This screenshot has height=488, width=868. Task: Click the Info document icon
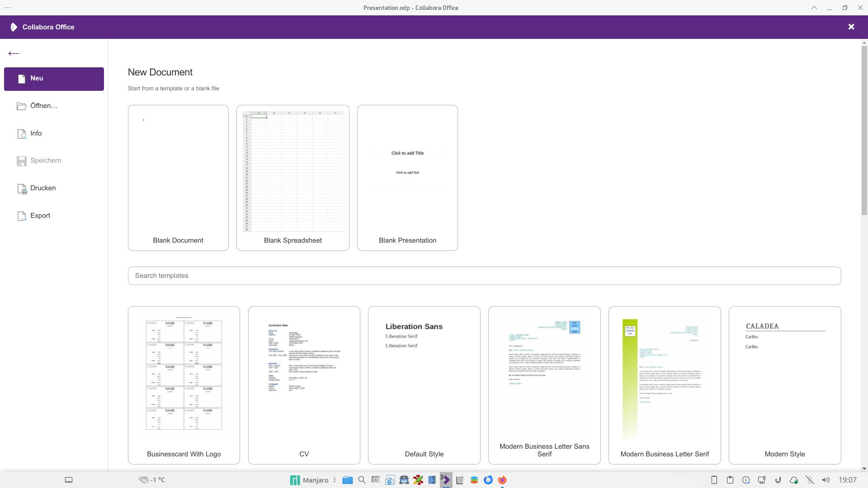[22, 134]
